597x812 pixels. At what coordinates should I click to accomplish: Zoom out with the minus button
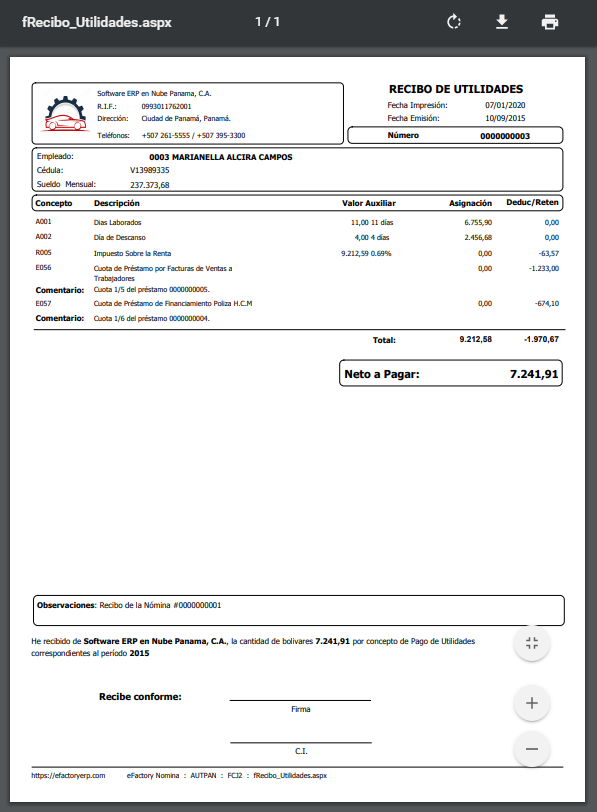pos(532,749)
